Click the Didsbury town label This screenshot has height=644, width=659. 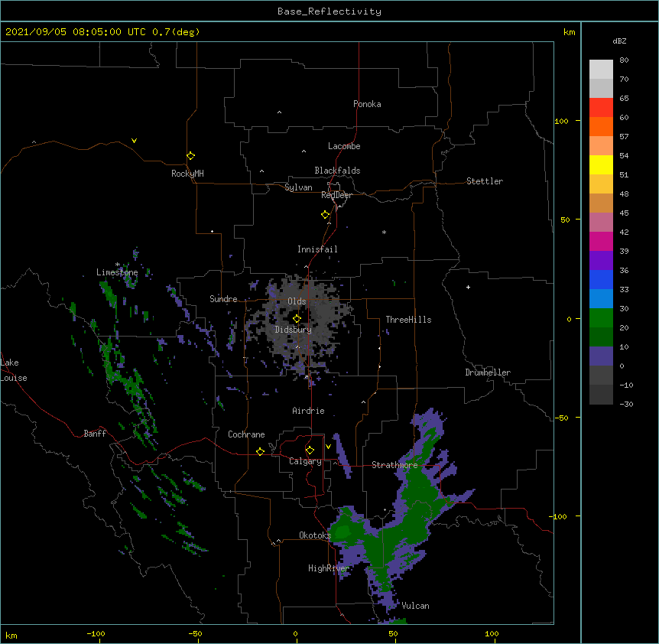click(294, 330)
